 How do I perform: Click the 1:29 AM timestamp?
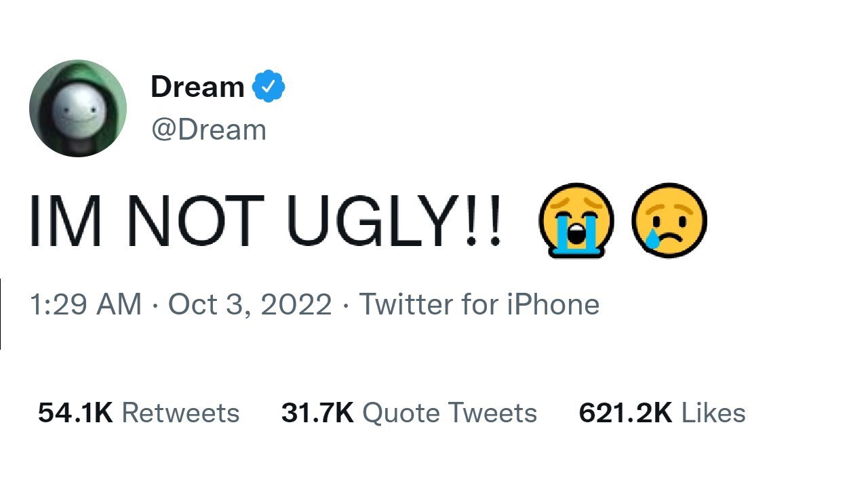click(x=85, y=304)
